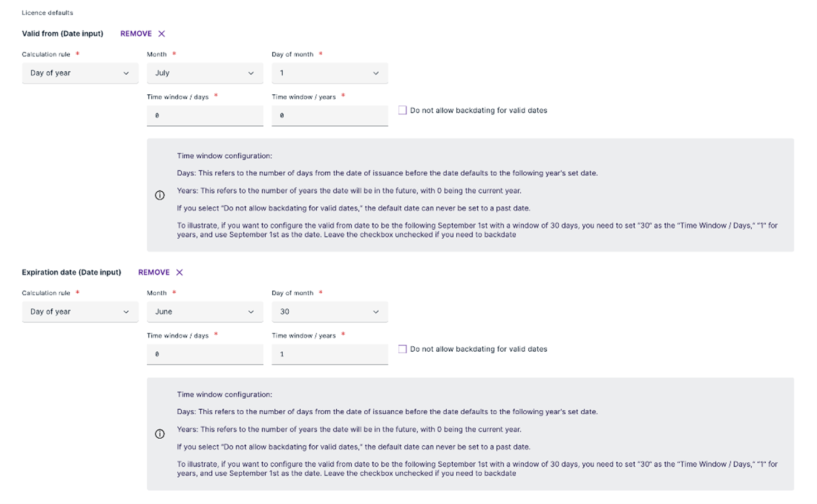Image resolution: width=817 pixels, height=504 pixels.
Task: Click REMOVE next to Expiration date (Date input)
Action: [x=154, y=272]
